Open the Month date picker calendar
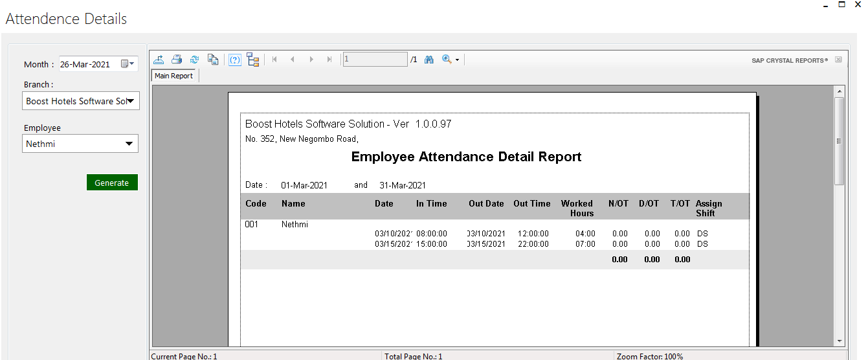 tap(128, 64)
